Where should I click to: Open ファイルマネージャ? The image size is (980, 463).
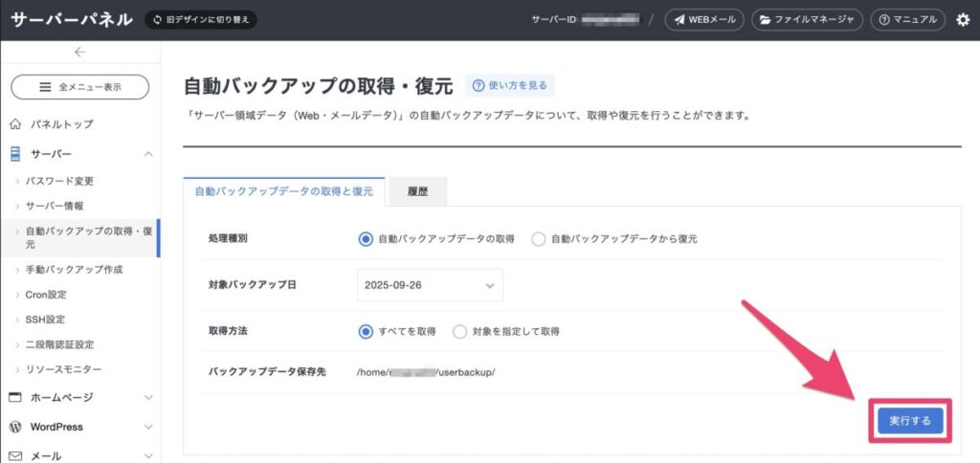coord(807,20)
